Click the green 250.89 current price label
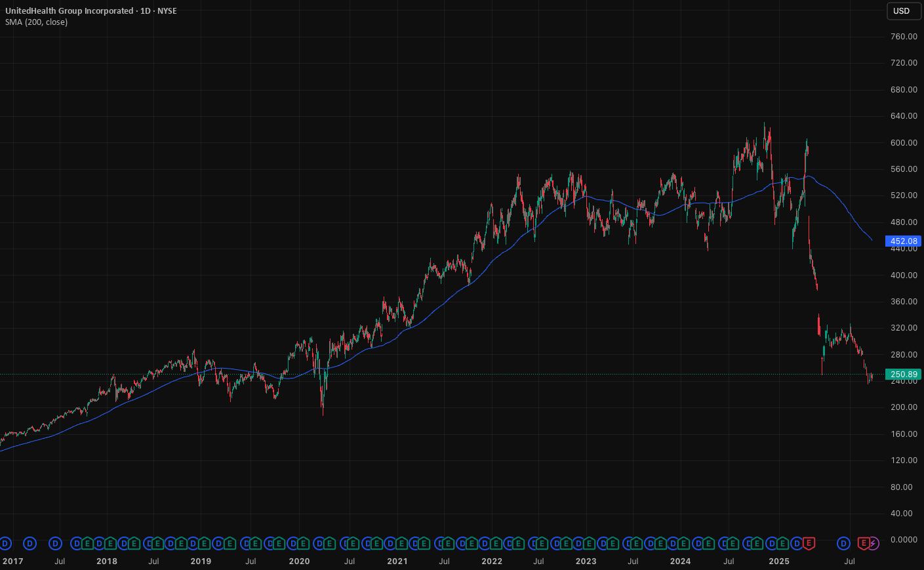Screen dimensions: 924x570 point(903,375)
